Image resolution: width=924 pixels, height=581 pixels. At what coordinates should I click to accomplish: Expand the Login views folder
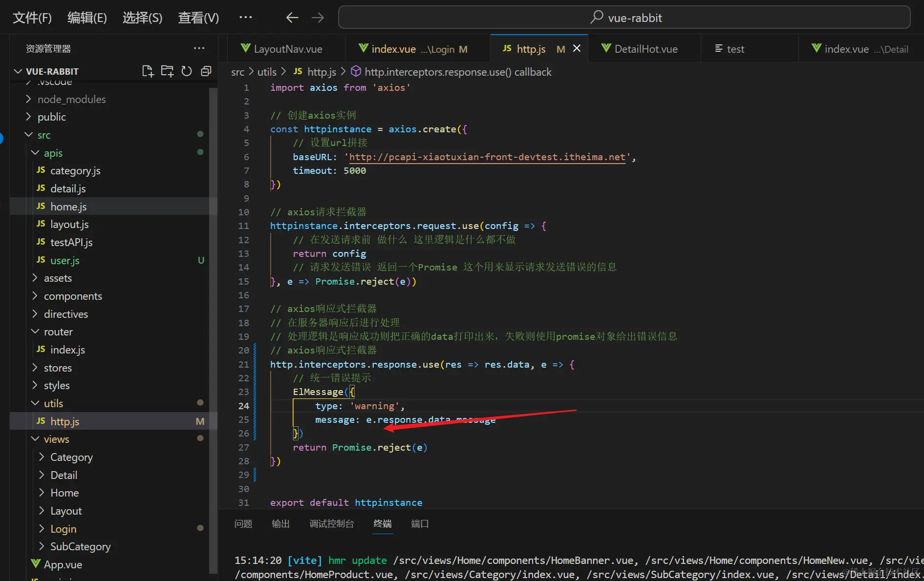point(64,529)
